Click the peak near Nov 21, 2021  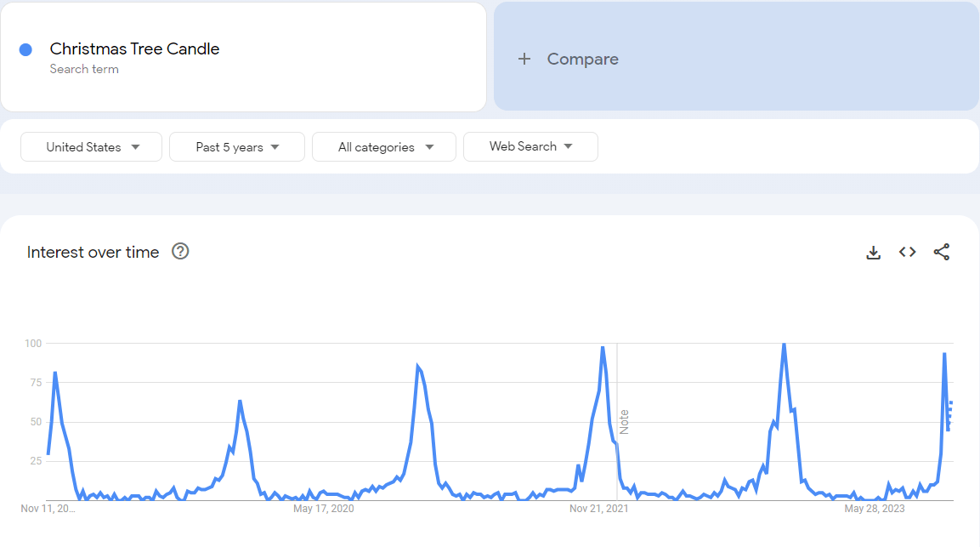click(x=603, y=347)
